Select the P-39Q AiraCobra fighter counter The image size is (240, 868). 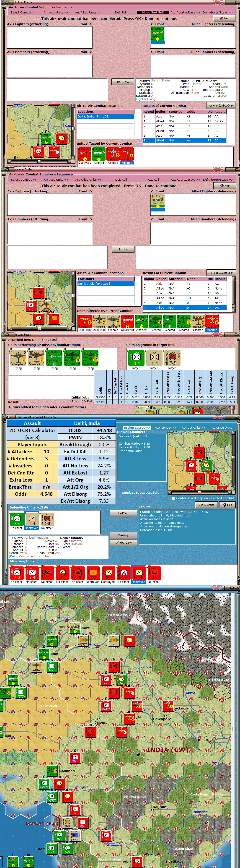pos(157,34)
